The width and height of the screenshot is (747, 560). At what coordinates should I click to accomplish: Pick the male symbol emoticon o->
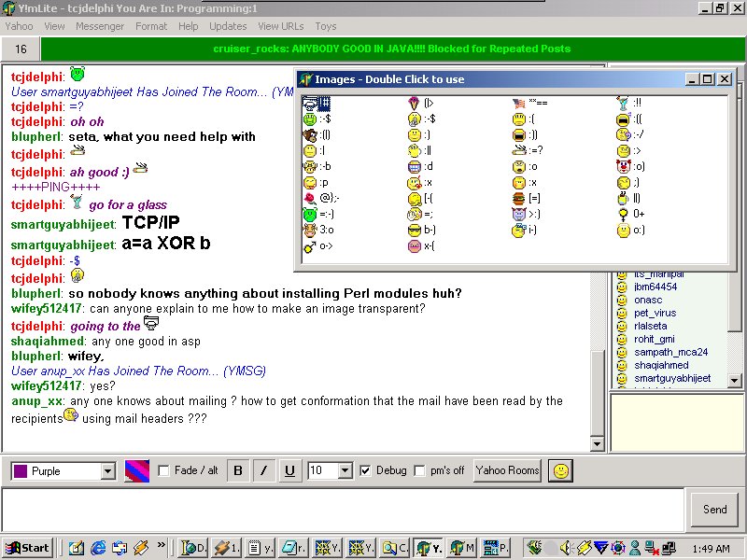tap(318, 246)
